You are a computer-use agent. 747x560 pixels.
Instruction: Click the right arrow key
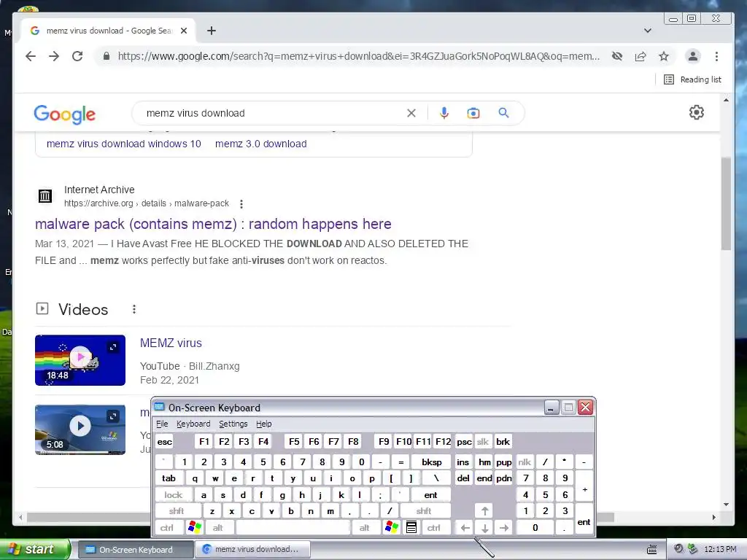(x=504, y=528)
